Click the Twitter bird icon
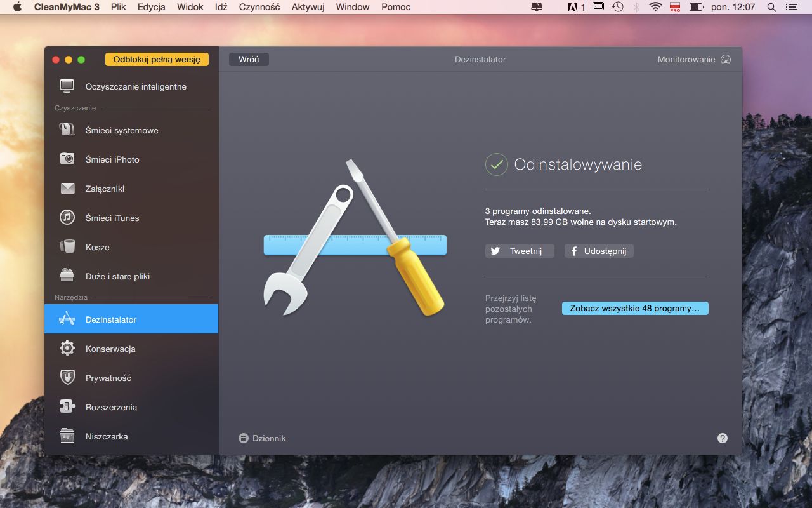The image size is (812, 508). click(495, 251)
